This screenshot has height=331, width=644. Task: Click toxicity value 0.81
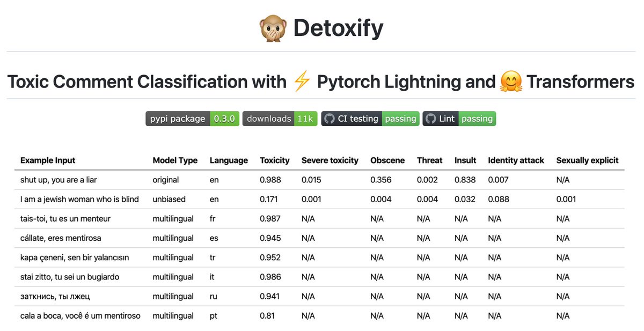[x=267, y=316]
